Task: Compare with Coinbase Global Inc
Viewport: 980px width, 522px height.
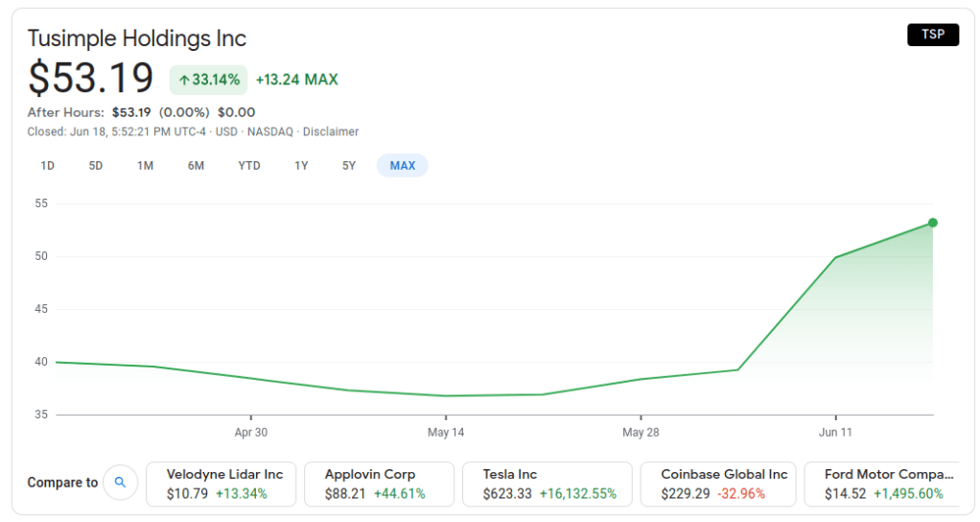Action: pyautogui.click(x=718, y=484)
